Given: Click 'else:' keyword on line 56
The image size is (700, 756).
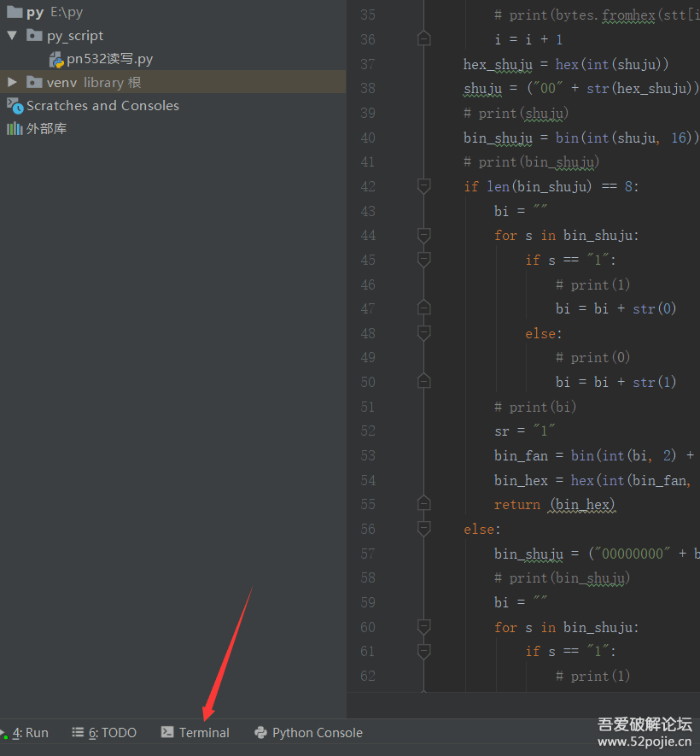Looking at the screenshot, I should tap(481, 530).
